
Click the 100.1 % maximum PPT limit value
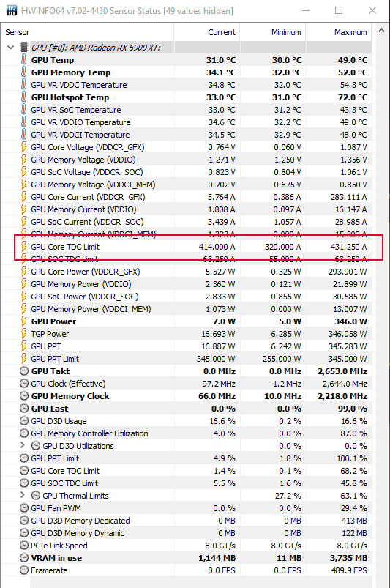tap(352, 458)
